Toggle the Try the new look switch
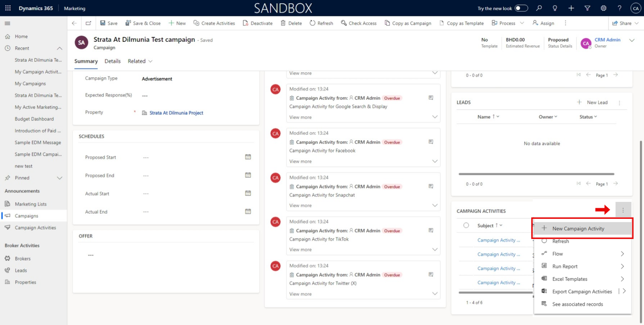 (521, 8)
